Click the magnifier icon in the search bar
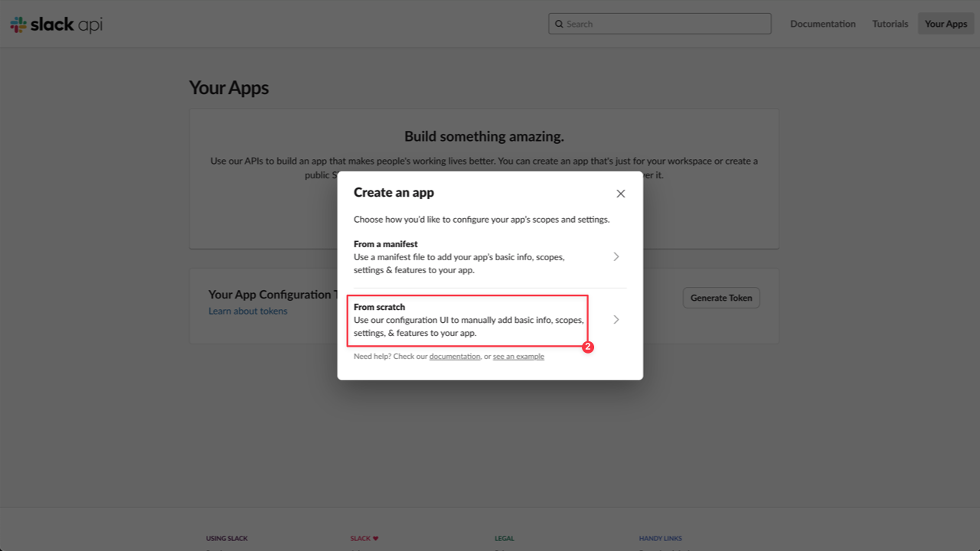Image resolution: width=980 pixels, height=551 pixels. coord(559,24)
